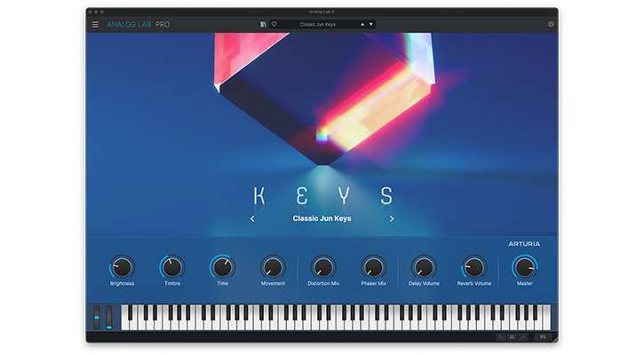Viewport: 644px width, 355px height.
Task: Click the Master volume knob
Action: [x=525, y=266]
